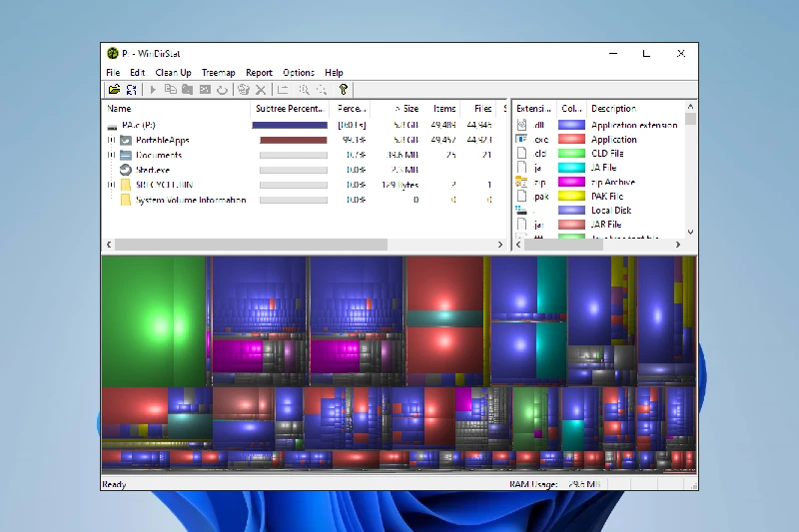Image resolution: width=799 pixels, height=532 pixels.
Task: Expand the Documents folder tree node
Action: click(x=111, y=156)
